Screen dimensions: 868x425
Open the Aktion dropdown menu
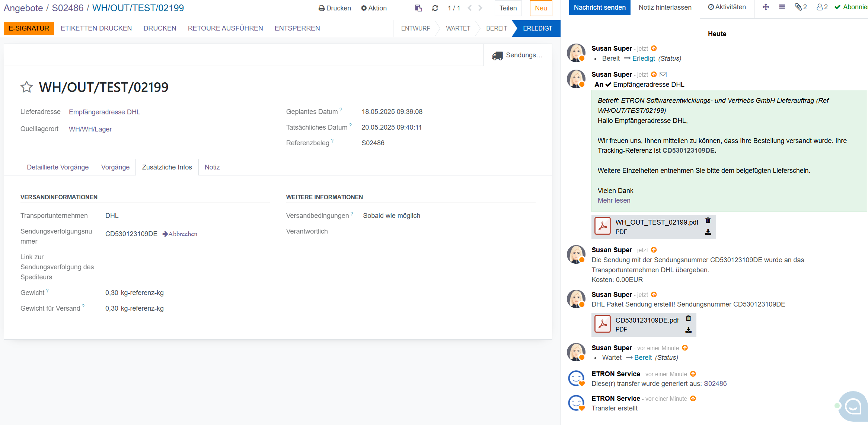point(374,8)
